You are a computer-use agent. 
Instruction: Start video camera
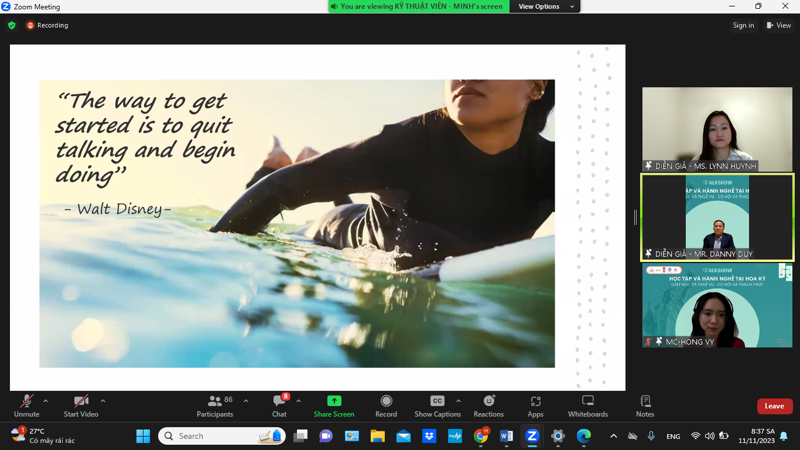(x=81, y=405)
